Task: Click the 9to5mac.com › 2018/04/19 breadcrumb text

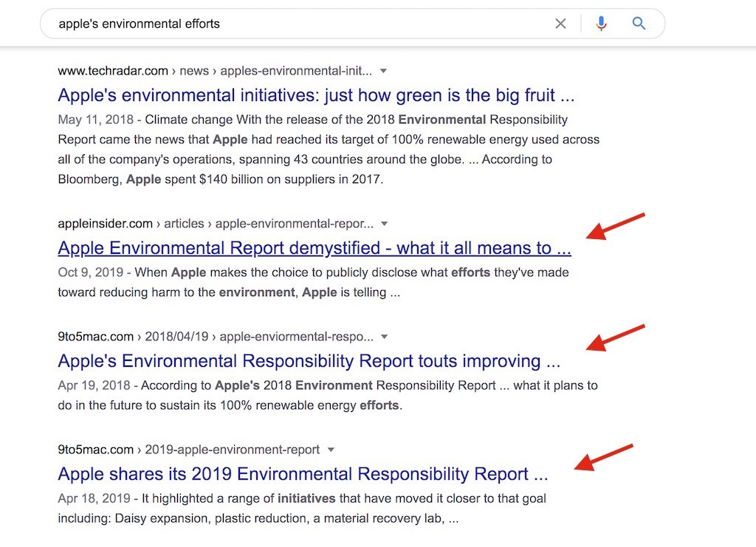Action: coord(216,337)
